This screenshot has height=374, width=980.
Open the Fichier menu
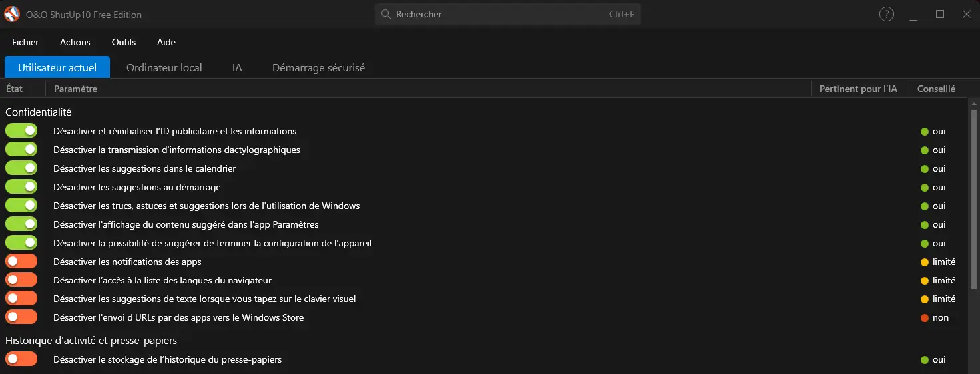[25, 42]
